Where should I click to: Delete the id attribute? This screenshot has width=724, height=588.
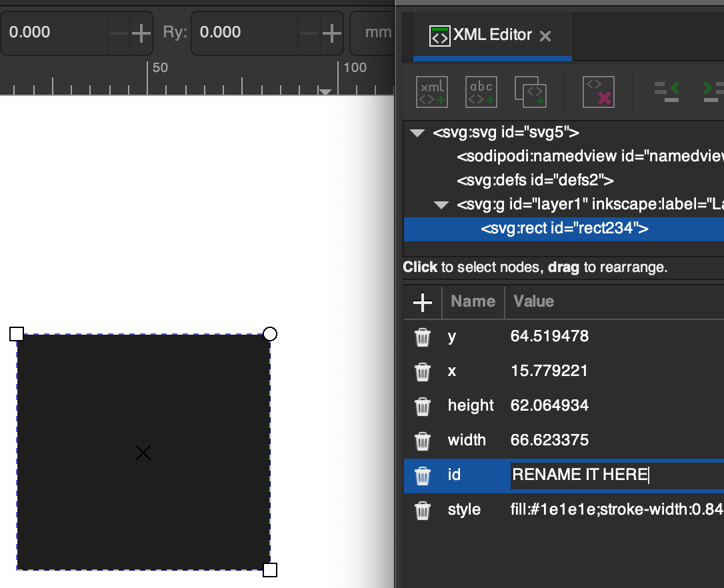pos(422,475)
